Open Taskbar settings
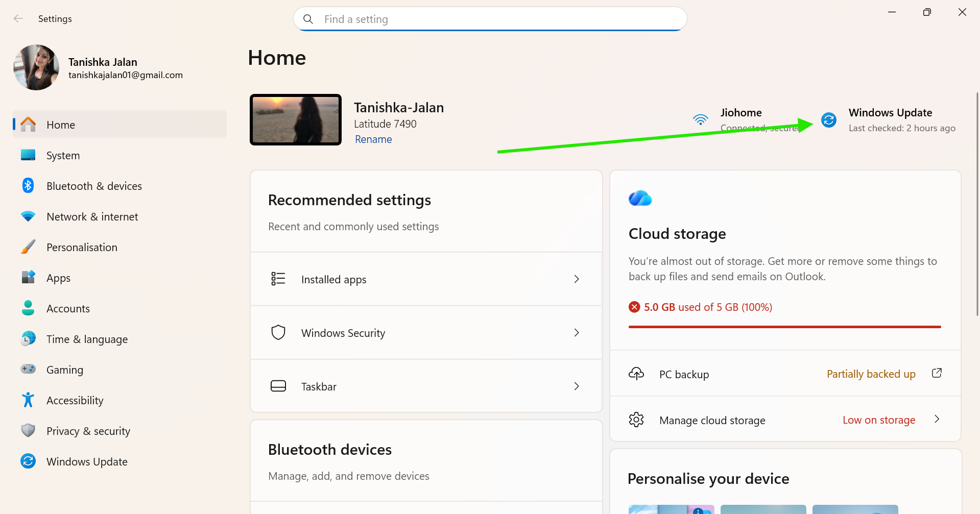 426,386
